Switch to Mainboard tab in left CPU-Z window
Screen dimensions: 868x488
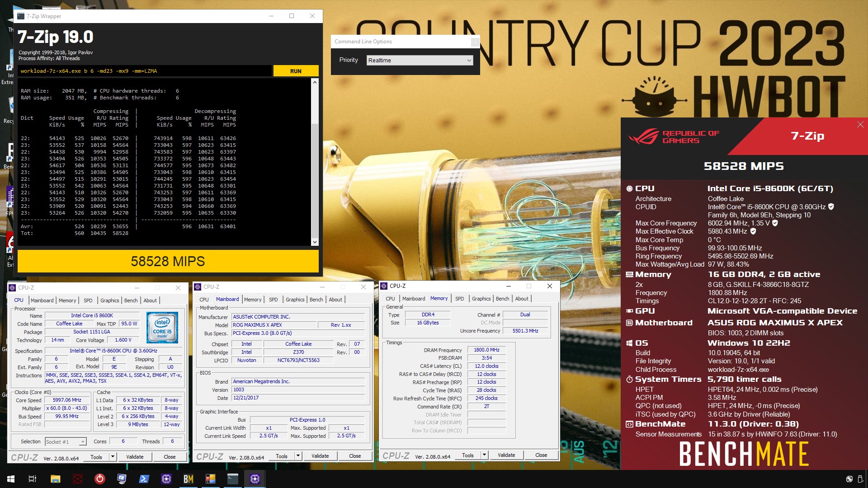42,300
